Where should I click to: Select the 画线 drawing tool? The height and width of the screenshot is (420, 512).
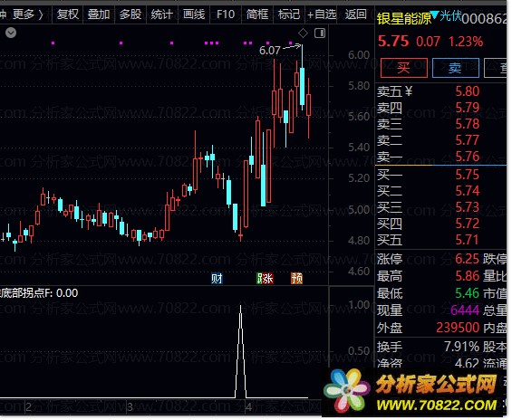[195, 14]
